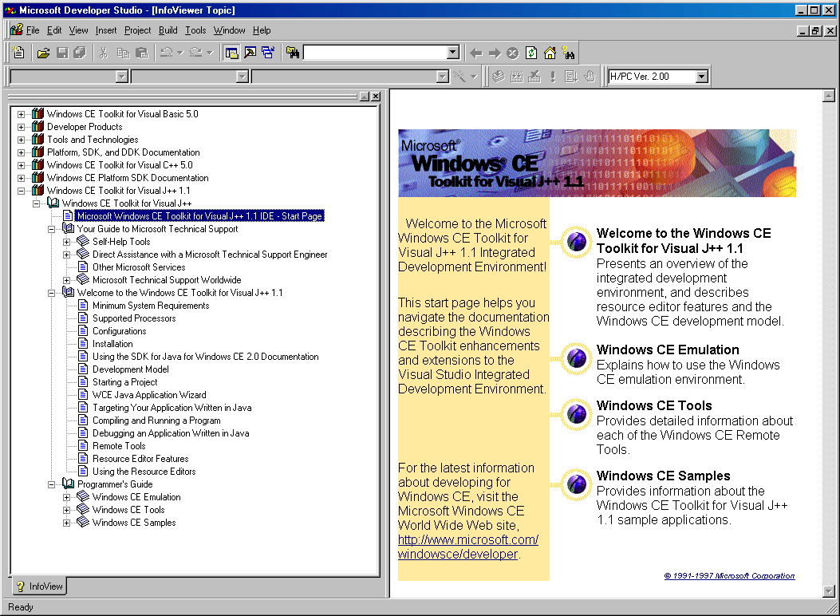This screenshot has width=840, height=616.
Task: Click the Refresh page icon
Action: [x=531, y=53]
